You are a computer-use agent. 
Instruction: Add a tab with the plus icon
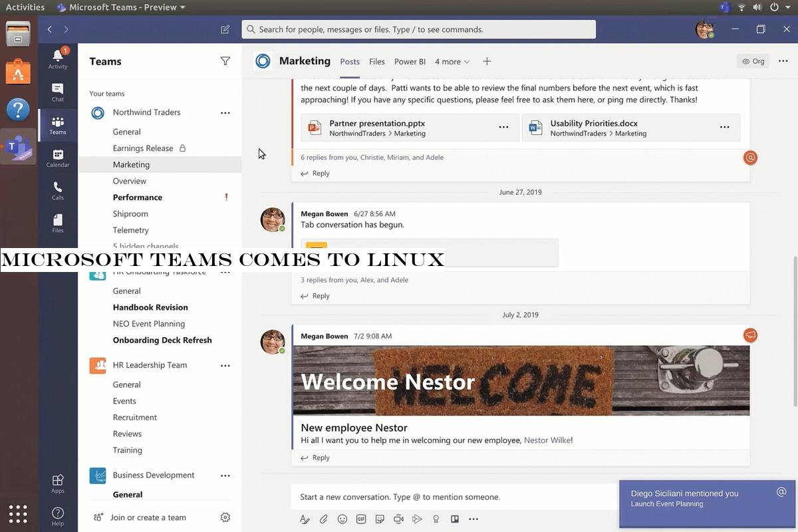tap(487, 61)
